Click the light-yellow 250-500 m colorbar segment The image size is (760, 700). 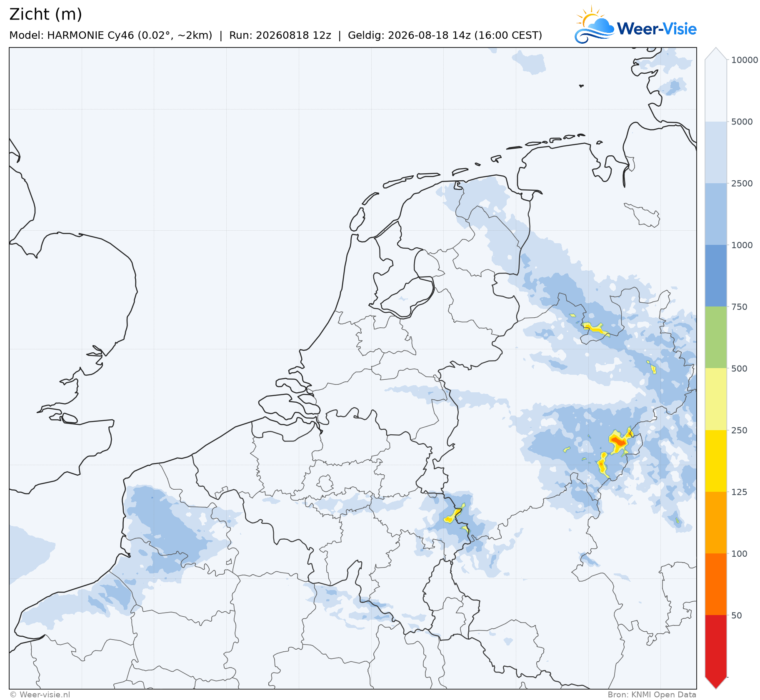pos(716,399)
